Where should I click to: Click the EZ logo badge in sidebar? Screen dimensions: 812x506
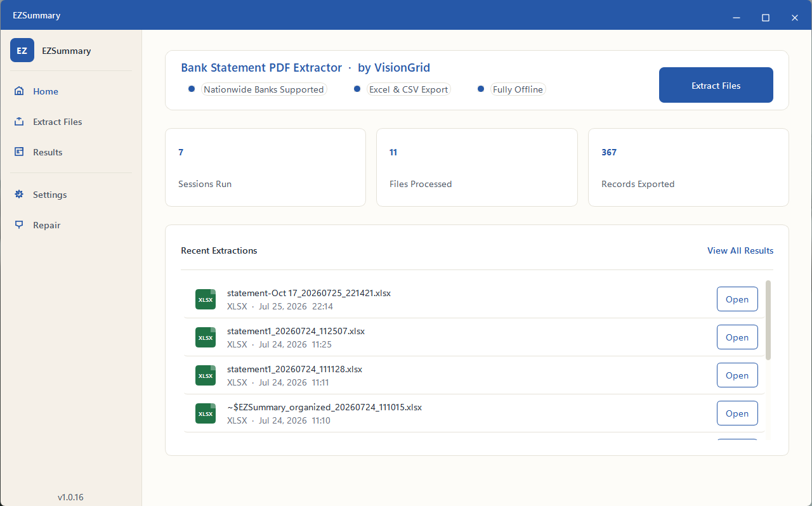click(22, 50)
